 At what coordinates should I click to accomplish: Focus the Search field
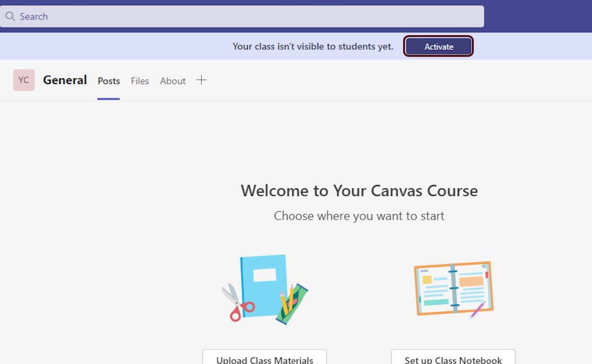242,16
